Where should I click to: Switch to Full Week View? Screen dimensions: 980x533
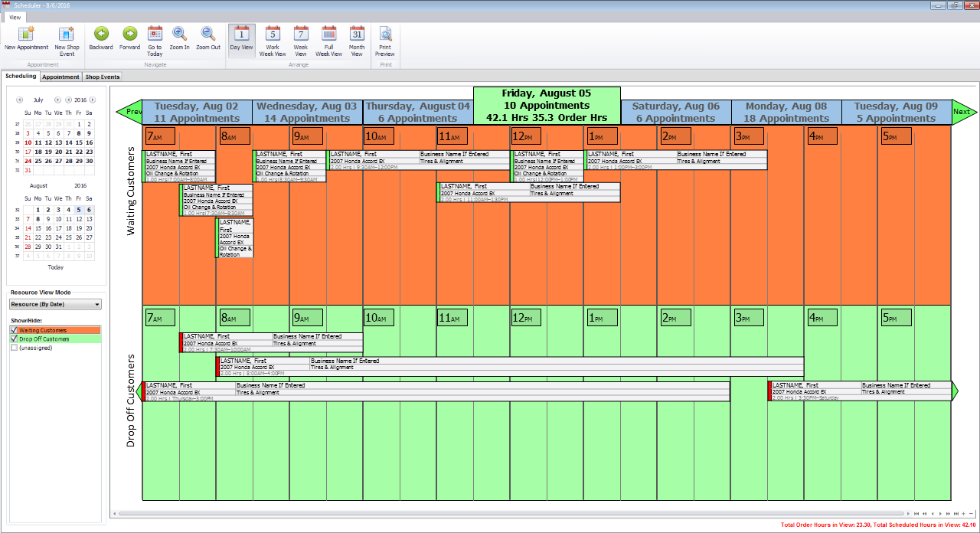coord(329,41)
